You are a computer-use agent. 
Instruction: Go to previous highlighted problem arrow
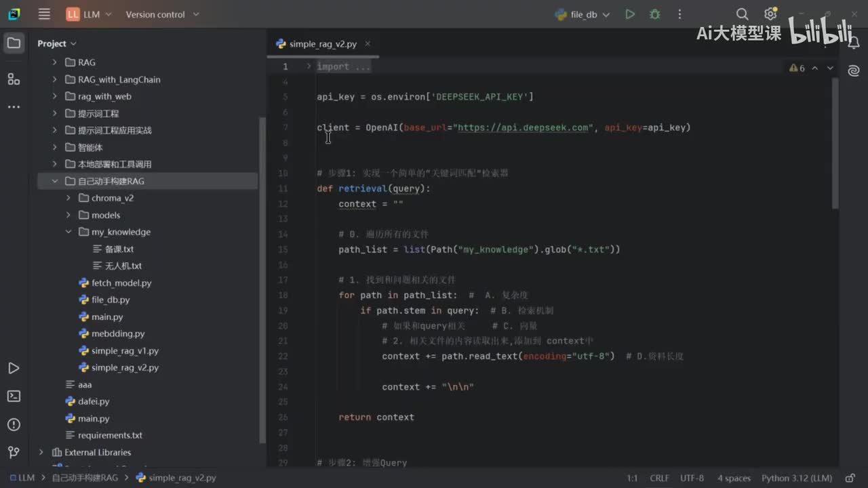click(815, 68)
